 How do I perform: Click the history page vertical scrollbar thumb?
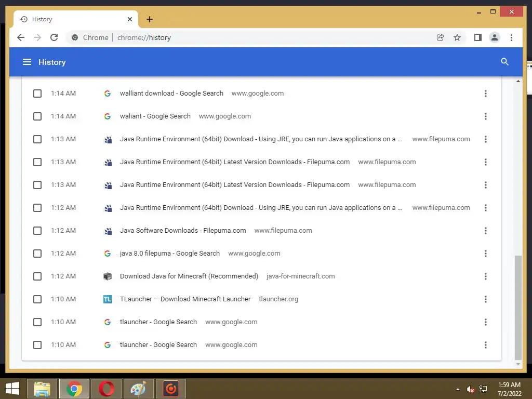(x=518, y=307)
